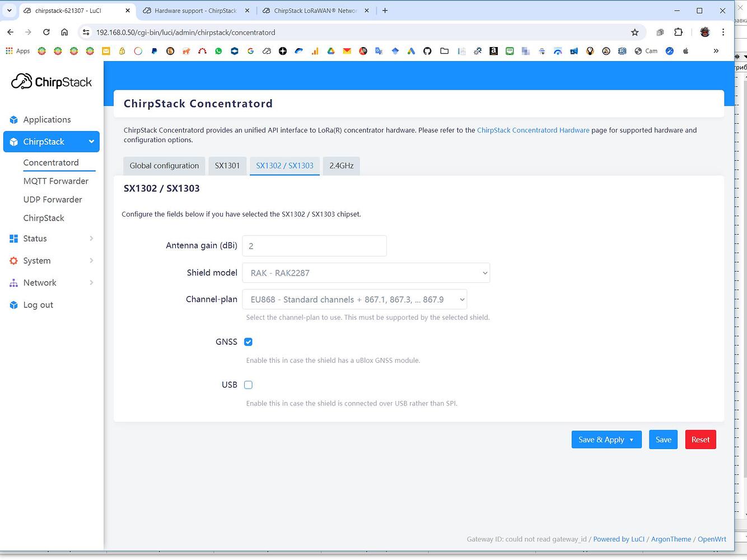This screenshot has width=747, height=560.
Task: Reload the current page
Action: (46, 32)
